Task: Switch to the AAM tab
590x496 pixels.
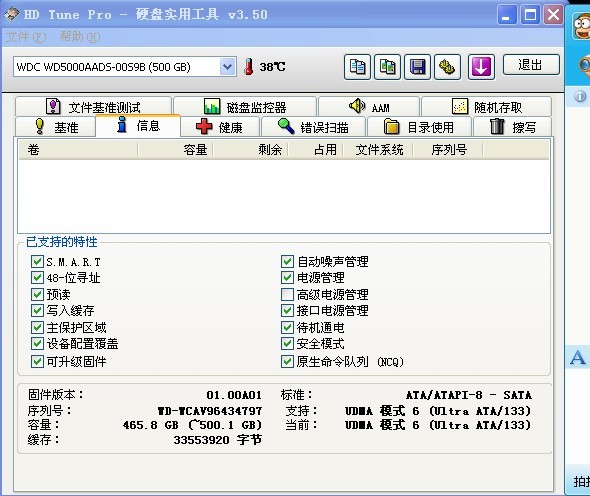Action: [x=369, y=107]
